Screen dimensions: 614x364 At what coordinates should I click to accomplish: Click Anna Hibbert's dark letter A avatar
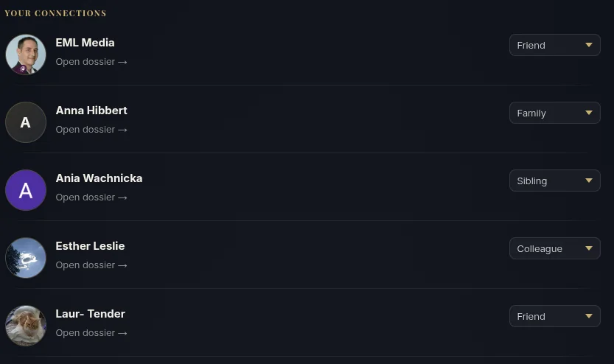26,122
